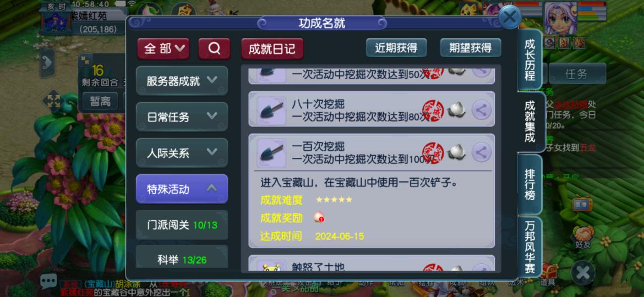Expand the 人际关系 category
This screenshot has height=297, width=644.
tap(182, 153)
